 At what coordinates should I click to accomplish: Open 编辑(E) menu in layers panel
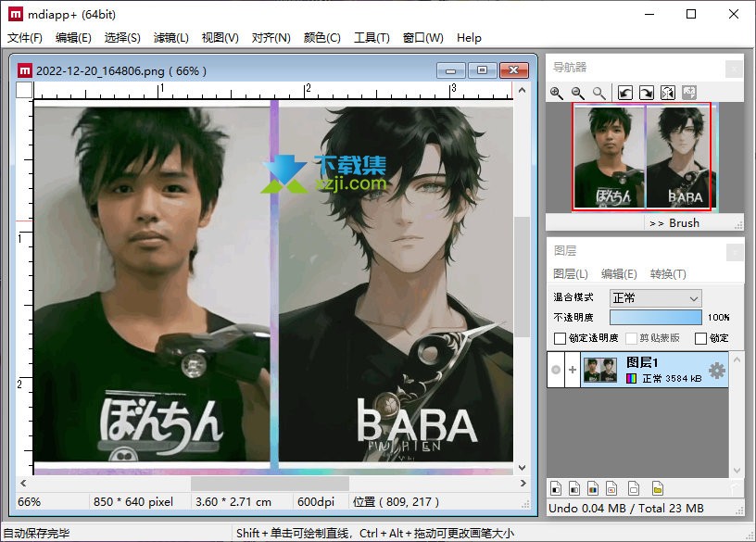(619, 274)
